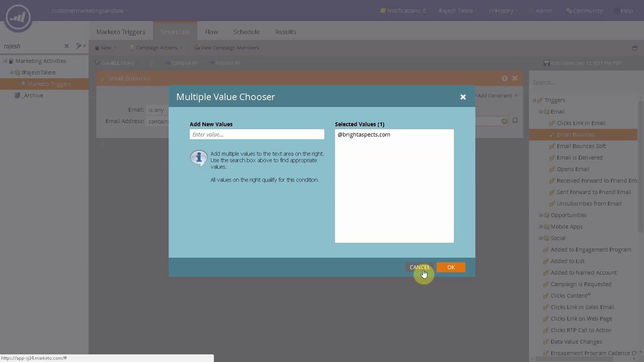Click Collapse All filters
Screen dimensions: 644x362
click(x=181, y=63)
